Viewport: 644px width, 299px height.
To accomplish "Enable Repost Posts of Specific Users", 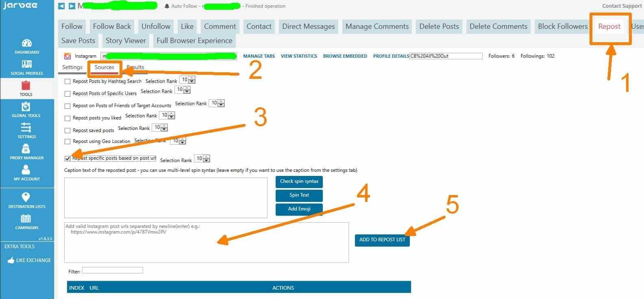I will point(67,93).
